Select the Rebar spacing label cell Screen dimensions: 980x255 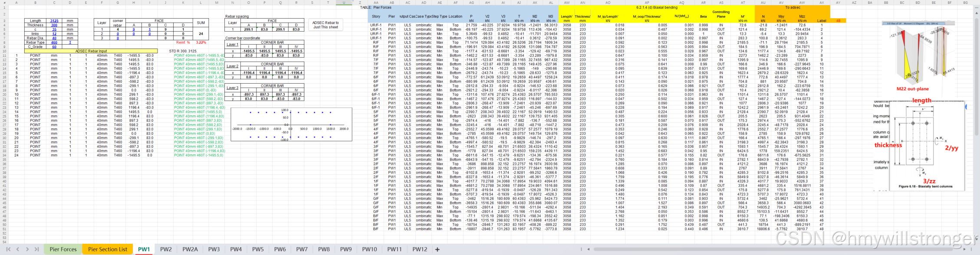(x=237, y=16)
